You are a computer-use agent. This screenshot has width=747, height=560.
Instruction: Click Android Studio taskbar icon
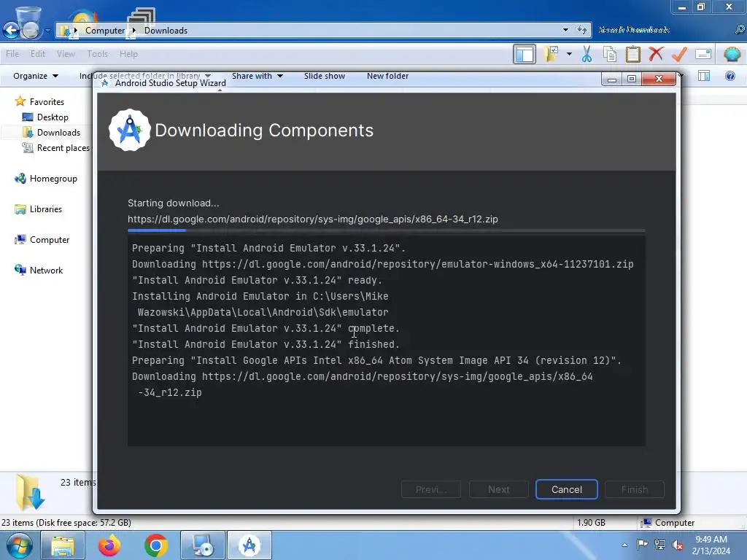(x=249, y=545)
